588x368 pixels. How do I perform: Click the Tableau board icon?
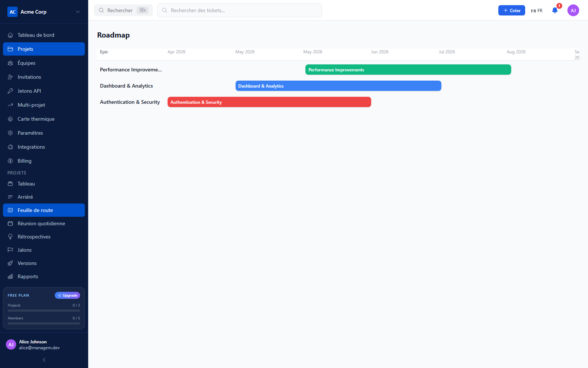(x=10, y=184)
